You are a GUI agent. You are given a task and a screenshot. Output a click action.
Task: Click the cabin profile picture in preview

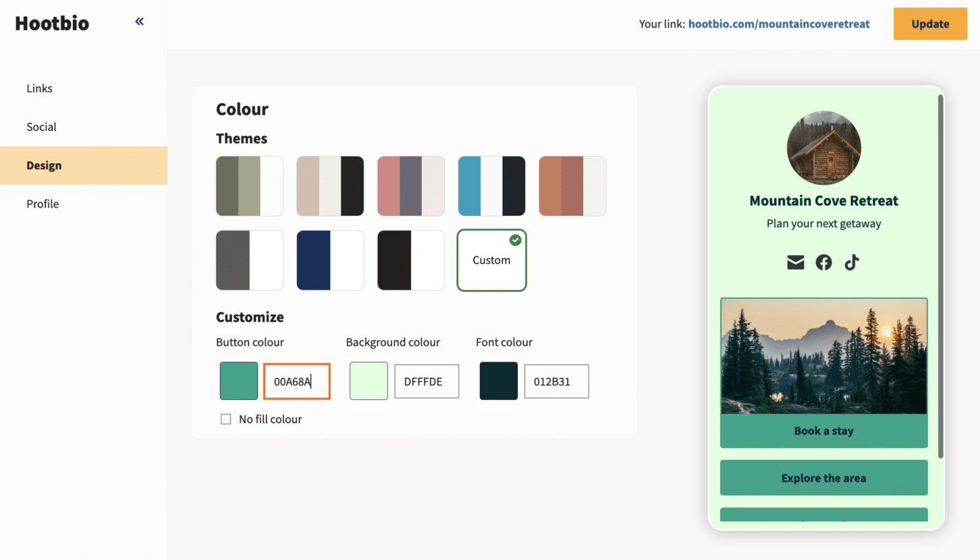[x=823, y=148]
